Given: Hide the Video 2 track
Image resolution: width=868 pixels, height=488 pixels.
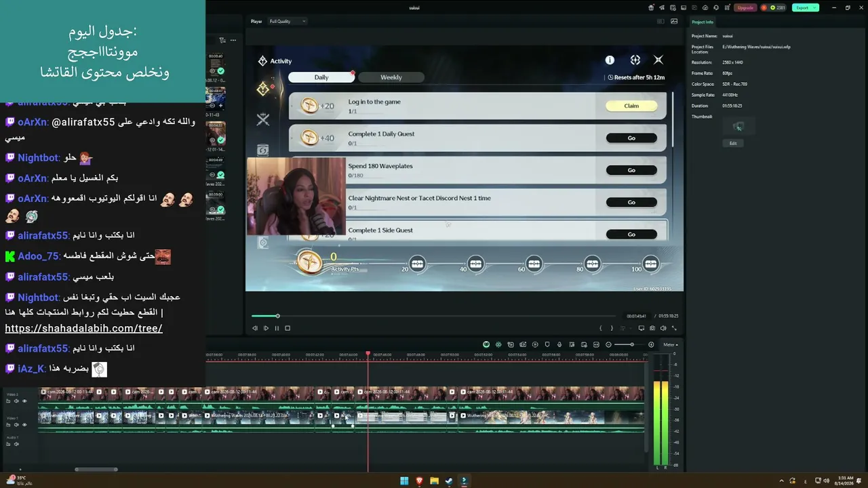Looking at the screenshot, I should 24,401.
